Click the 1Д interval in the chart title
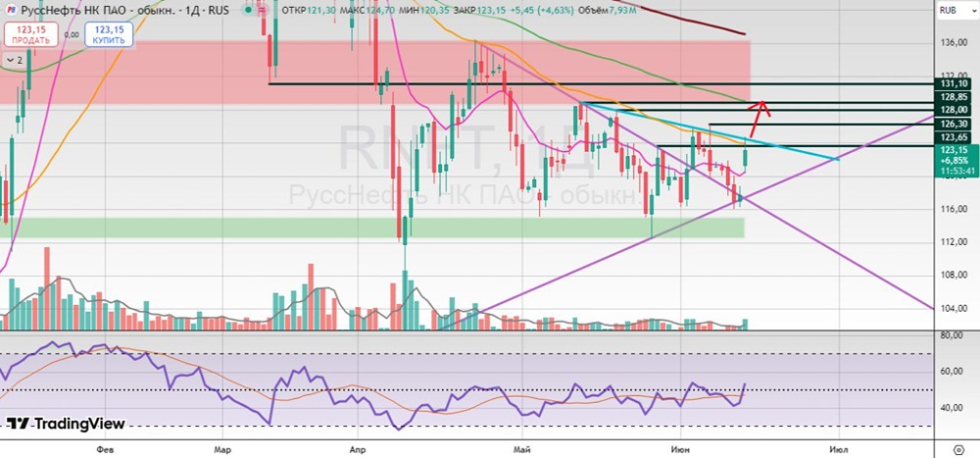 tap(194, 11)
